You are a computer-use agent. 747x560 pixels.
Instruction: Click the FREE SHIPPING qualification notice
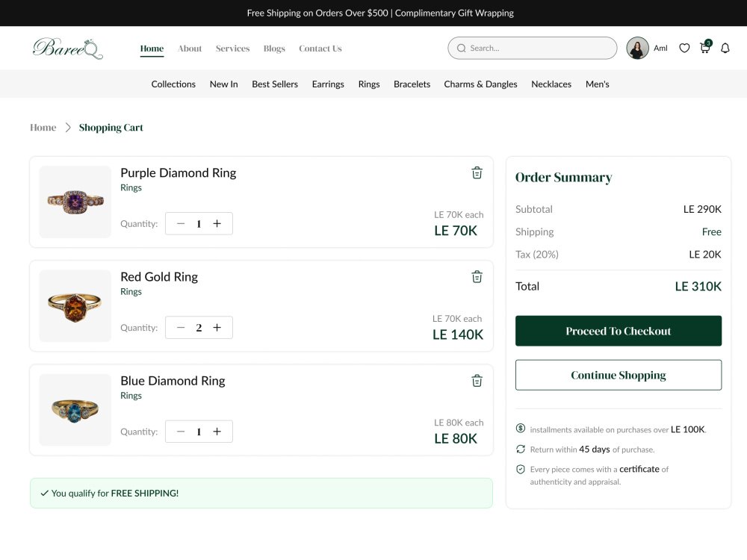tap(261, 494)
